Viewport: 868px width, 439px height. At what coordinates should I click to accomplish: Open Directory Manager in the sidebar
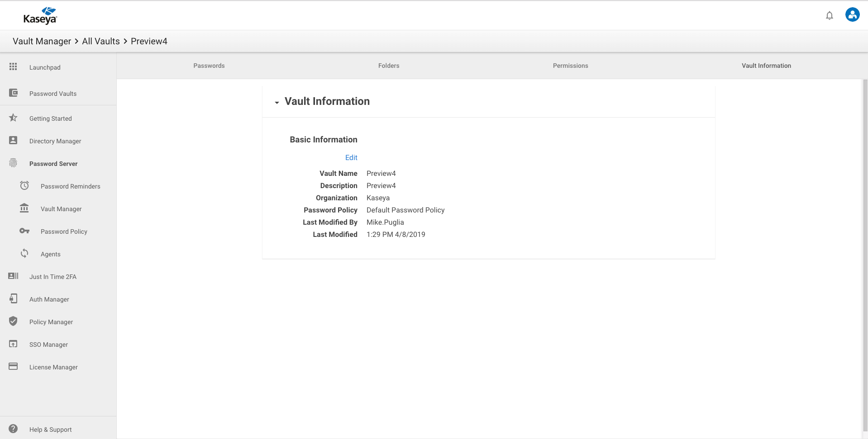tap(55, 141)
